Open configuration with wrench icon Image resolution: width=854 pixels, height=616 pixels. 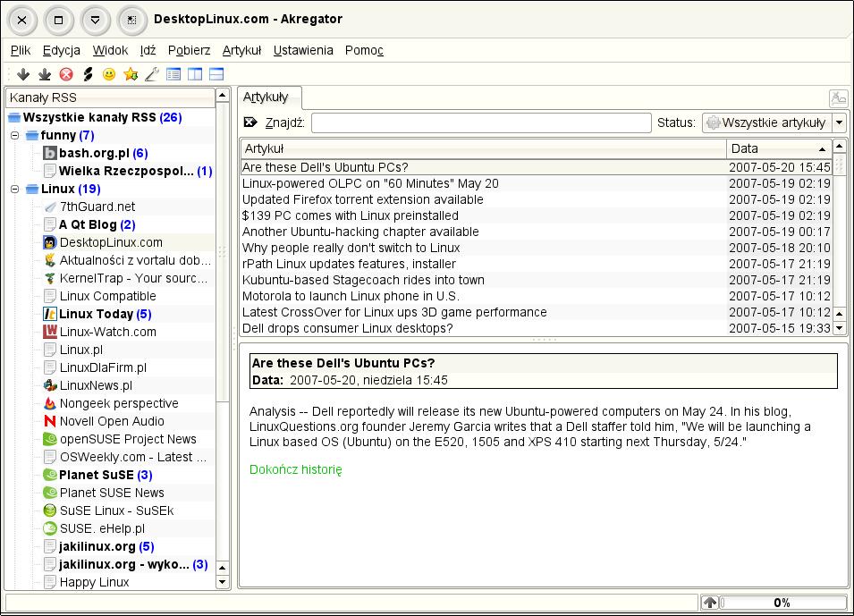(152, 74)
